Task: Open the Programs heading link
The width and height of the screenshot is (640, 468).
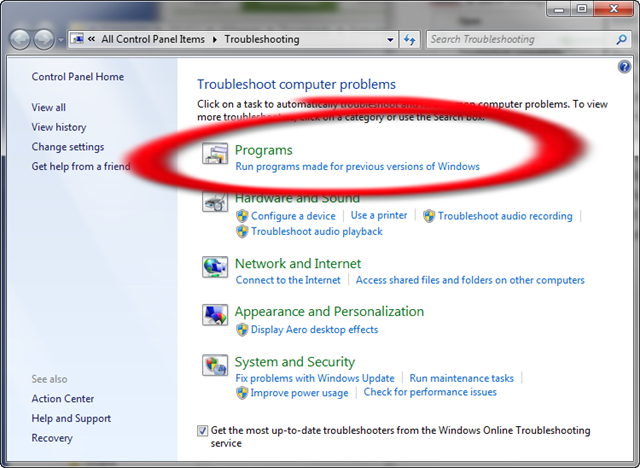Action: pyautogui.click(x=264, y=150)
